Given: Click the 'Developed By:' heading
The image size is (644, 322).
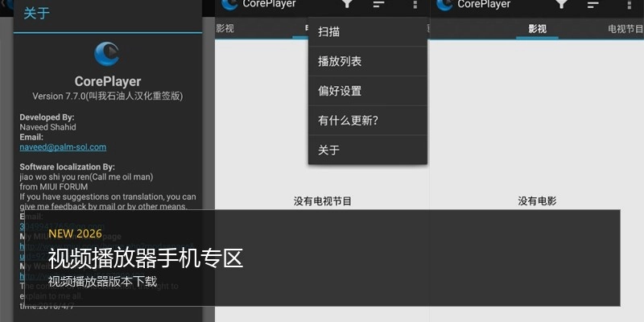Looking at the screenshot, I should point(47,117).
